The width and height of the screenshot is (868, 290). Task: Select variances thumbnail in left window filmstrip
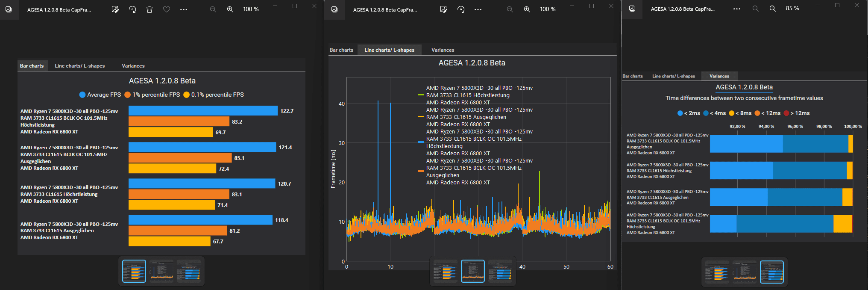[x=189, y=271]
